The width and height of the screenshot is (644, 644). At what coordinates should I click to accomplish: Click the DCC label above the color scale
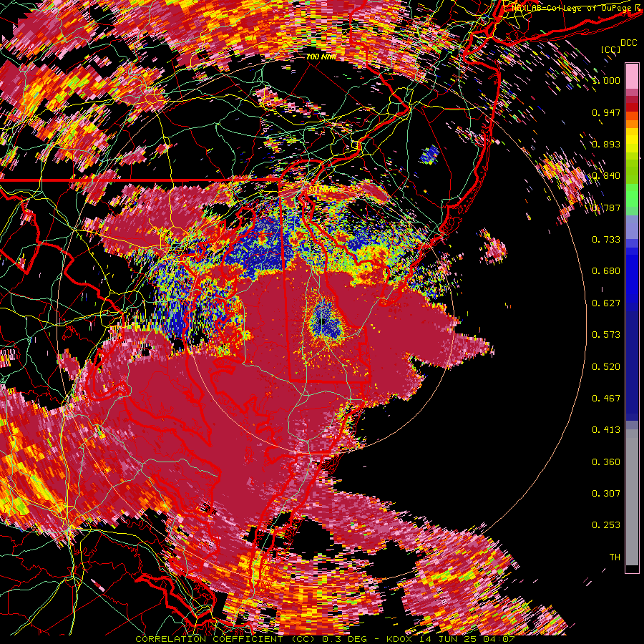click(x=629, y=42)
